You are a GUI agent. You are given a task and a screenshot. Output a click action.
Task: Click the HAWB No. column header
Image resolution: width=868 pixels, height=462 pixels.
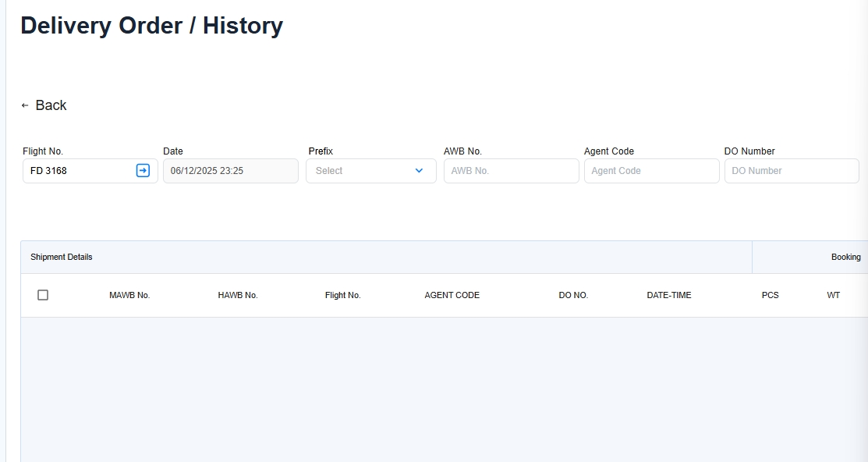tap(238, 295)
